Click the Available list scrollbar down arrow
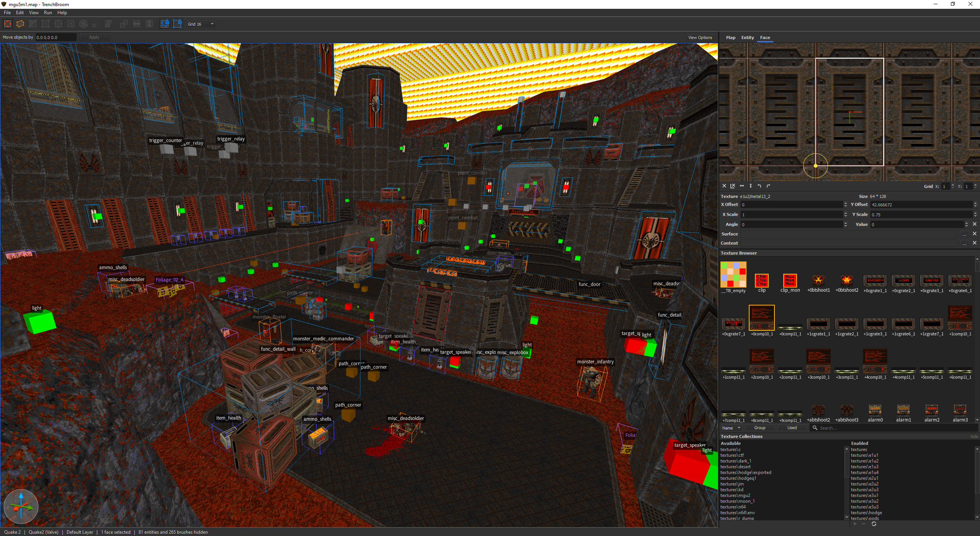Viewport: 980px width, 536px height. (846, 517)
